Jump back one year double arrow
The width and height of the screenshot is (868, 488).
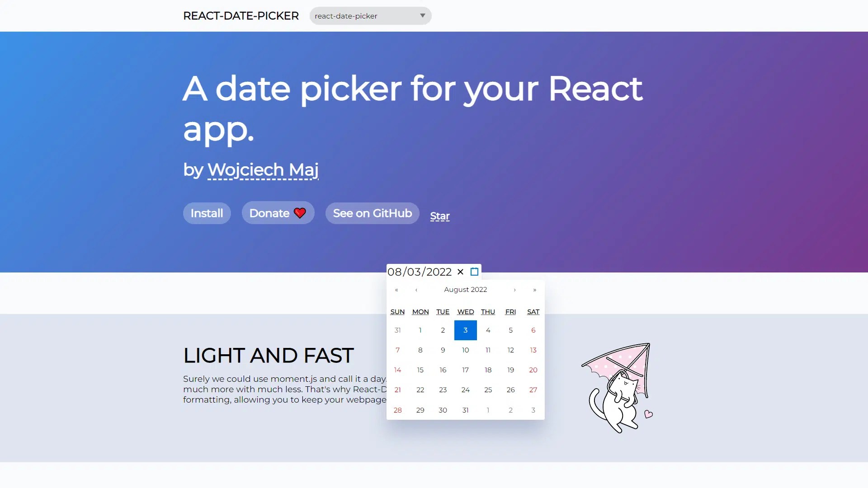click(396, 290)
